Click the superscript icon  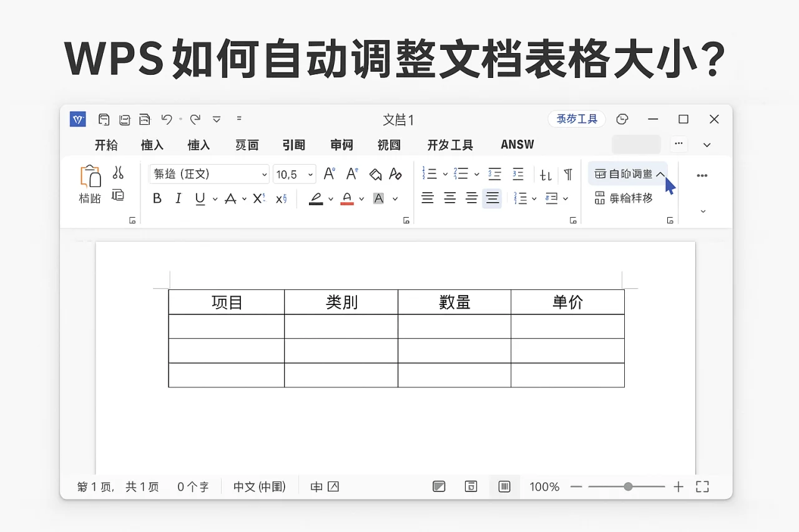[258, 197]
